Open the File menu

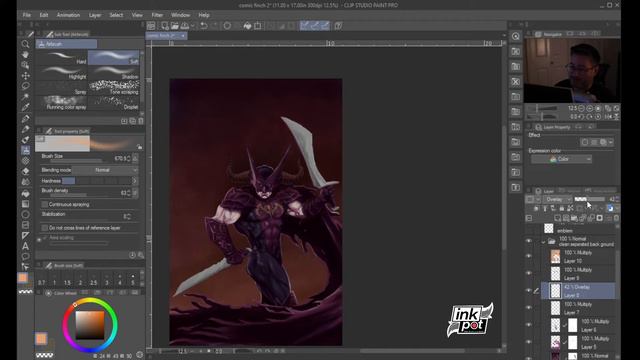pyautogui.click(x=27, y=15)
